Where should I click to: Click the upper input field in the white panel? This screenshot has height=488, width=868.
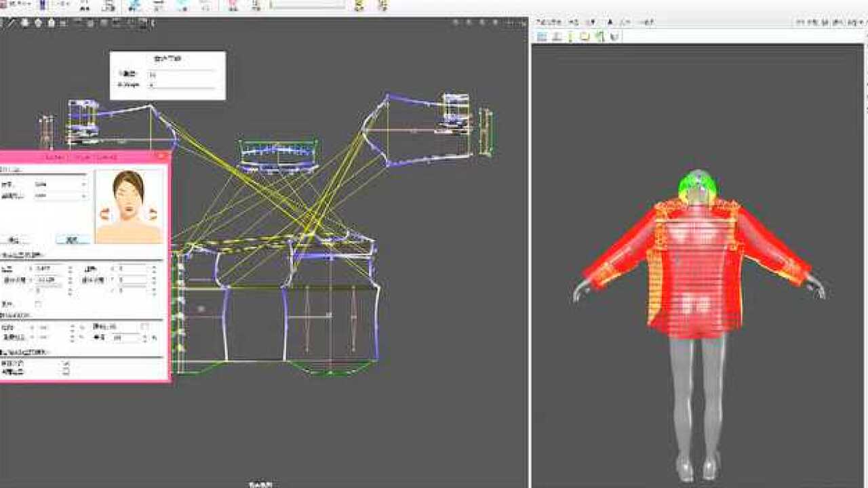click(x=182, y=74)
